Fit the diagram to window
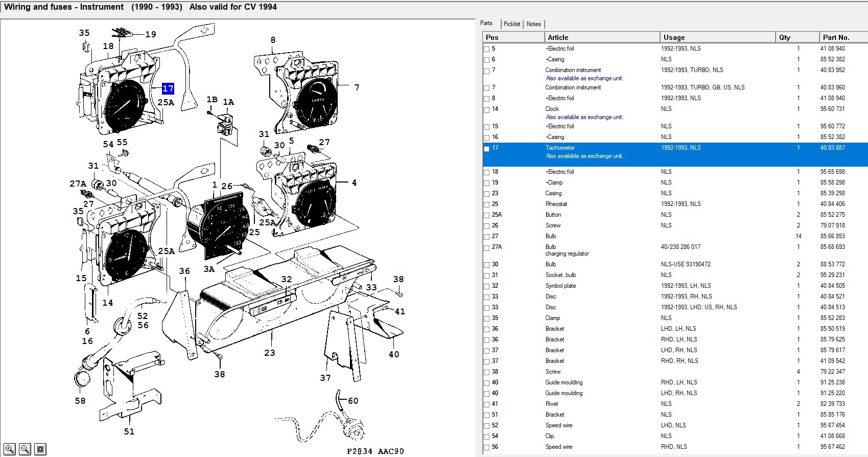 (40, 449)
